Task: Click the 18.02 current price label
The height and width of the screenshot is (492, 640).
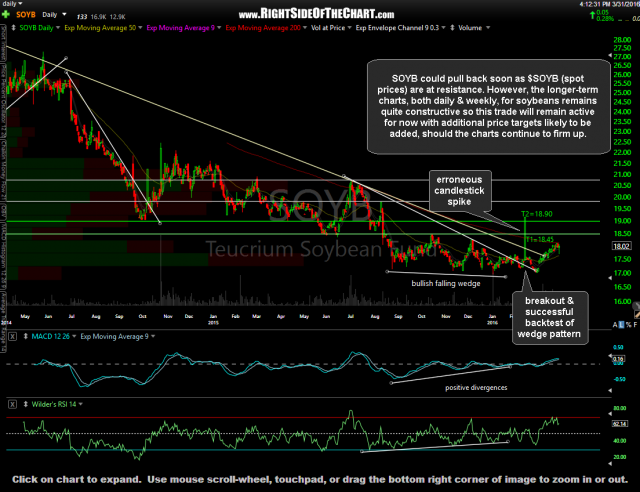Action: (x=621, y=246)
